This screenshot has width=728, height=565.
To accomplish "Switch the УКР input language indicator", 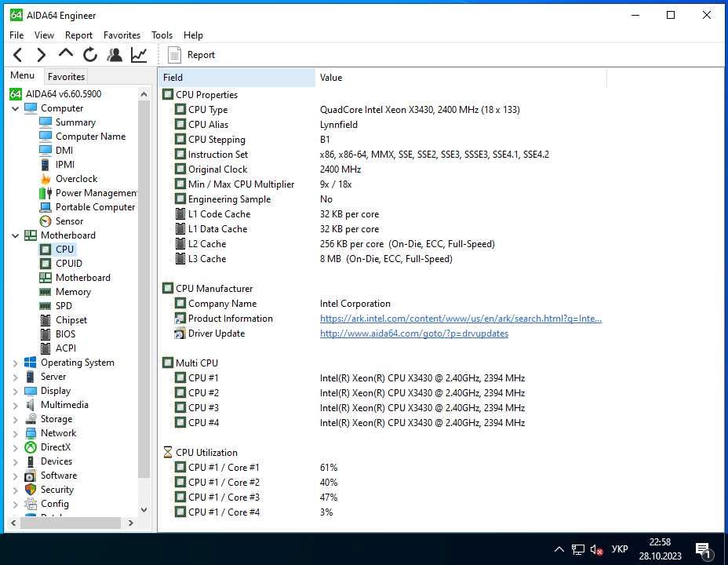I will 620,549.
